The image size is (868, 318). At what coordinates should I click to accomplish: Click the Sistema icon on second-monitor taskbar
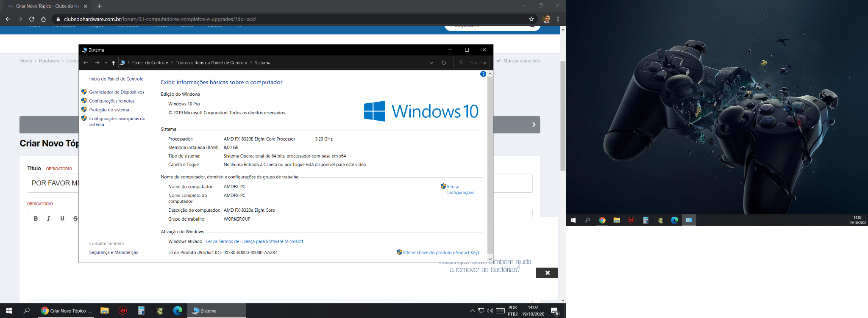tap(689, 220)
